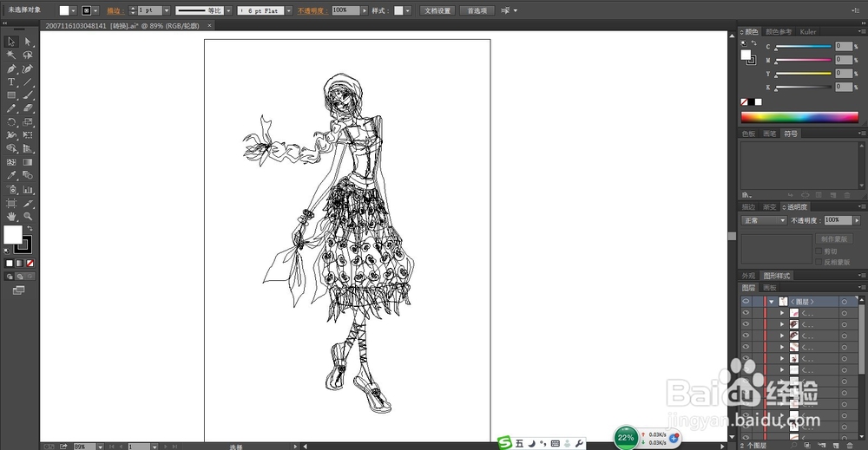The height and width of the screenshot is (450, 868).
Task: Click the 制作蒙版 button
Action: point(833,238)
